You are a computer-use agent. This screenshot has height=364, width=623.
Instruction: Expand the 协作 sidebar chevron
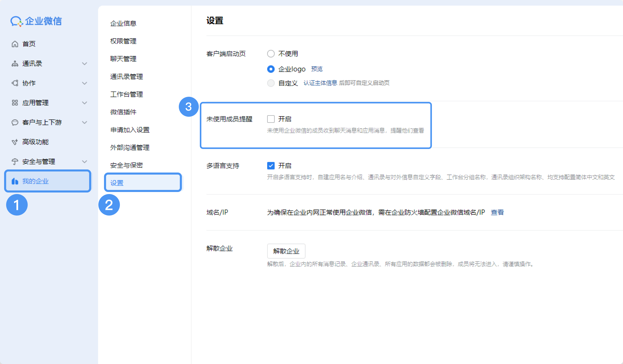coord(85,83)
